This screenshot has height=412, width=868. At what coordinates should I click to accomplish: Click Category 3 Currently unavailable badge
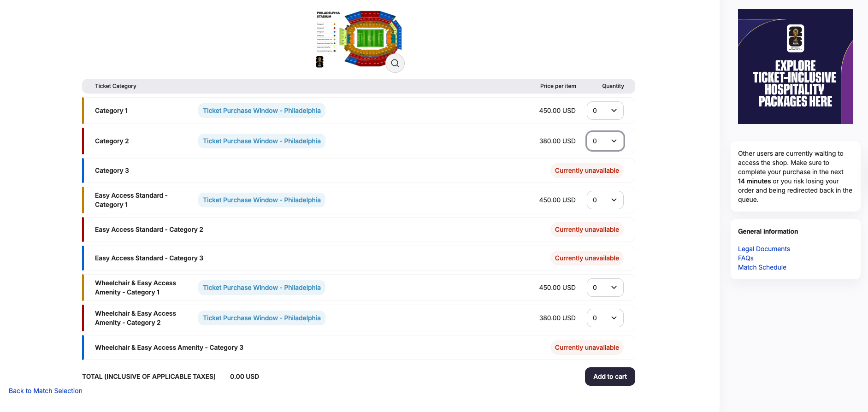click(586, 171)
